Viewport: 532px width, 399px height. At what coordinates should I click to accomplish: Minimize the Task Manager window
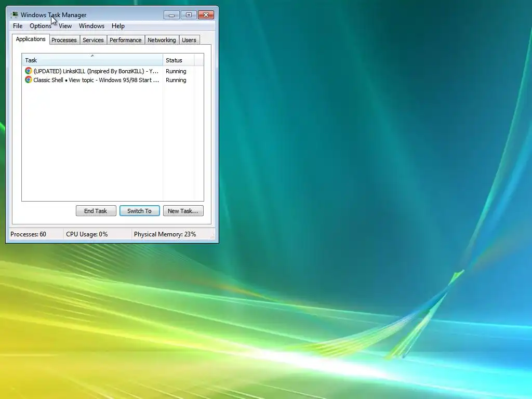[x=171, y=15]
